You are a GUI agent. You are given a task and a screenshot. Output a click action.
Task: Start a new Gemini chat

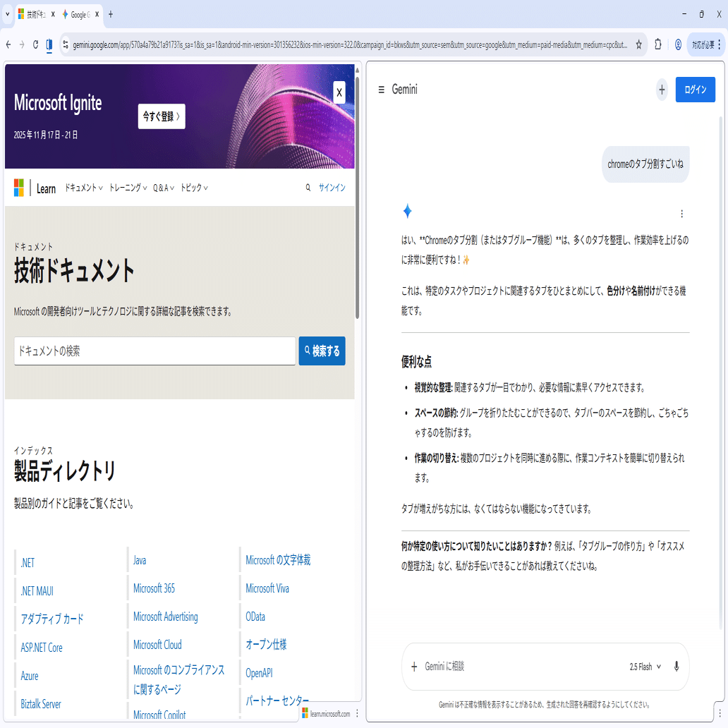coord(662,90)
